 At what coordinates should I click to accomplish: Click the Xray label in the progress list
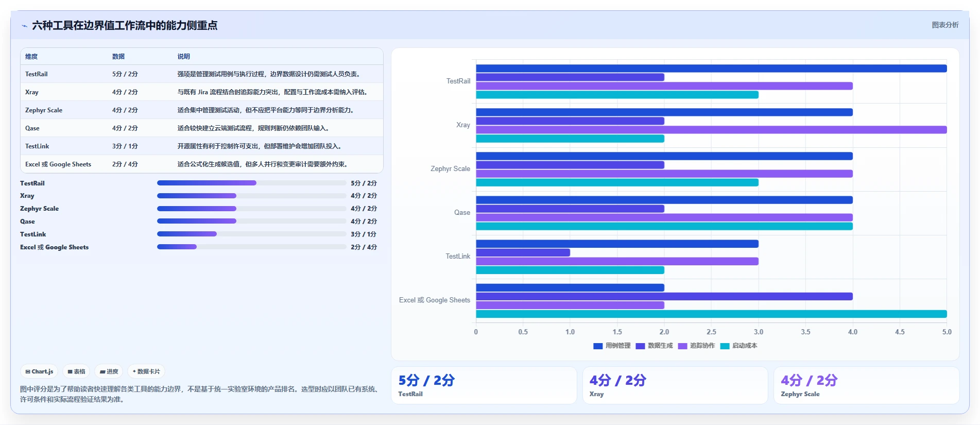(x=27, y=196)
